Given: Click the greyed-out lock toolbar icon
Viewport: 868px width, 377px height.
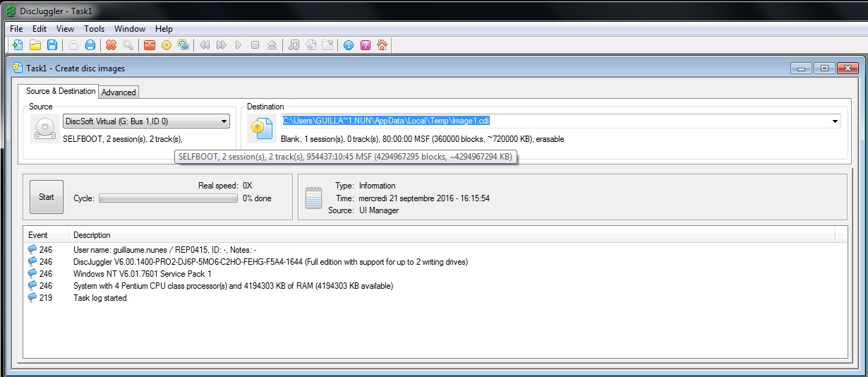Looking at the screenshot, I should click(73, 45).
